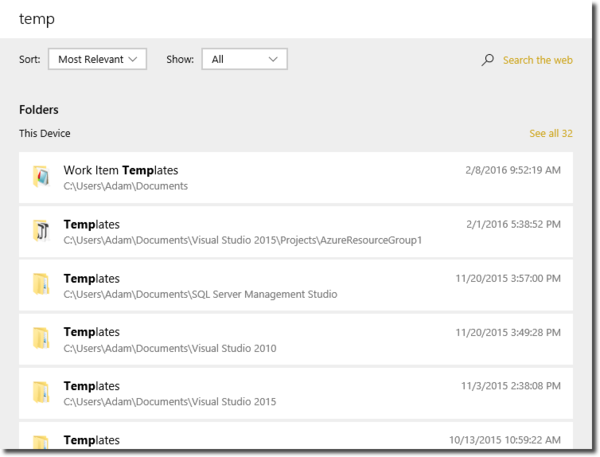Click the magnifier search icon
Screen dimensions: 600x457
(x=487, y=60)
